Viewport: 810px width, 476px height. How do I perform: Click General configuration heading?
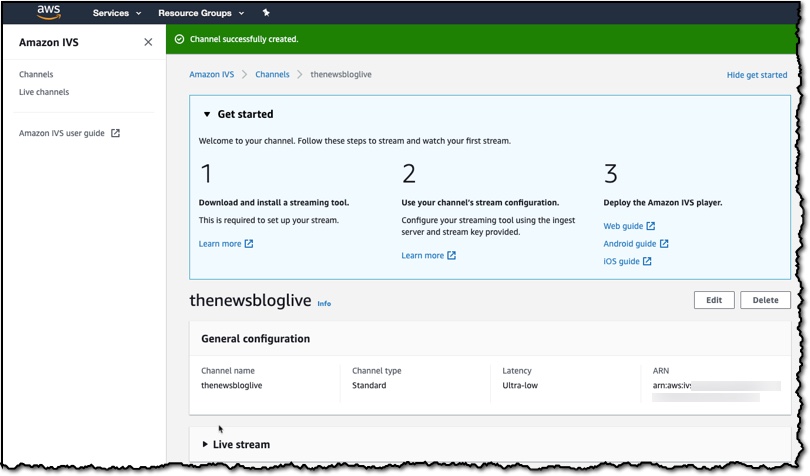[x=255, y=339]
